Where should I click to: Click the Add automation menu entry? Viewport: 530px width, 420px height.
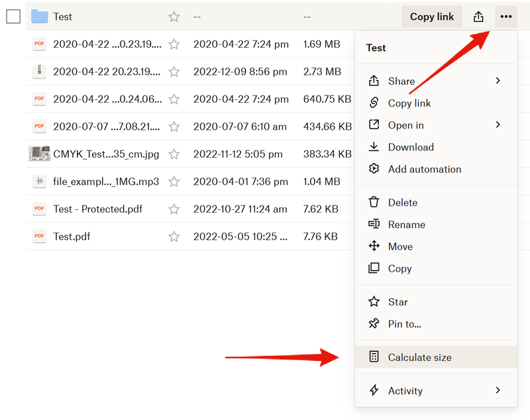pos(424,170)
